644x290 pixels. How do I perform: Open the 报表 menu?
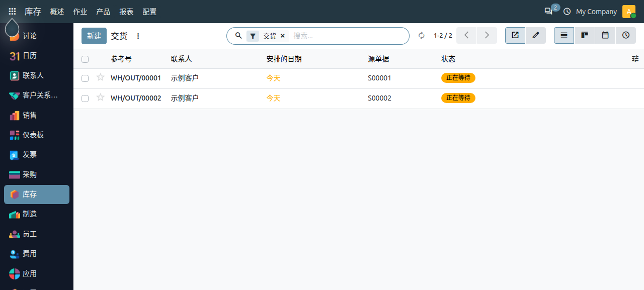click(126, 12)
